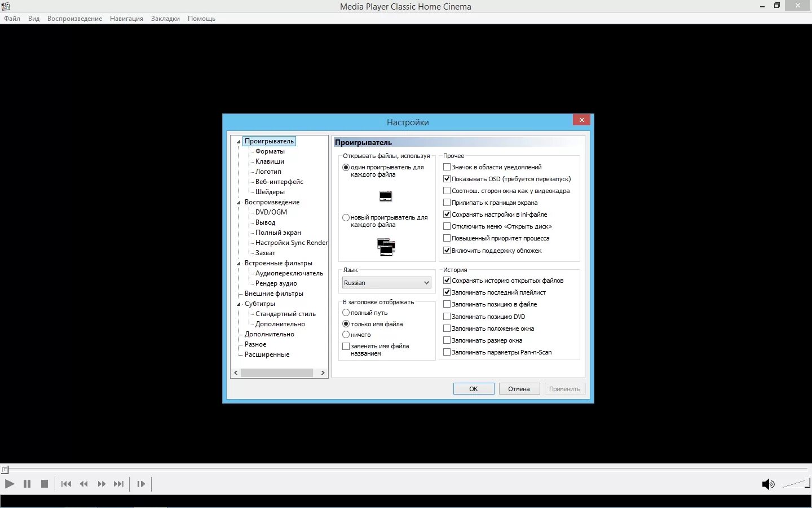This screenshot has height=508, width=812.
Task: Open the Помощь menu
Action: pyautogui.click(x=201, y=19)
